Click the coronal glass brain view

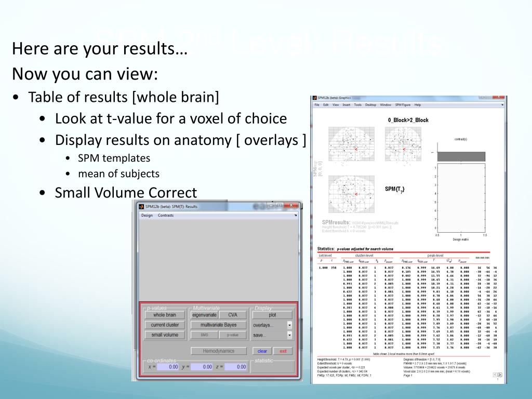403,143
